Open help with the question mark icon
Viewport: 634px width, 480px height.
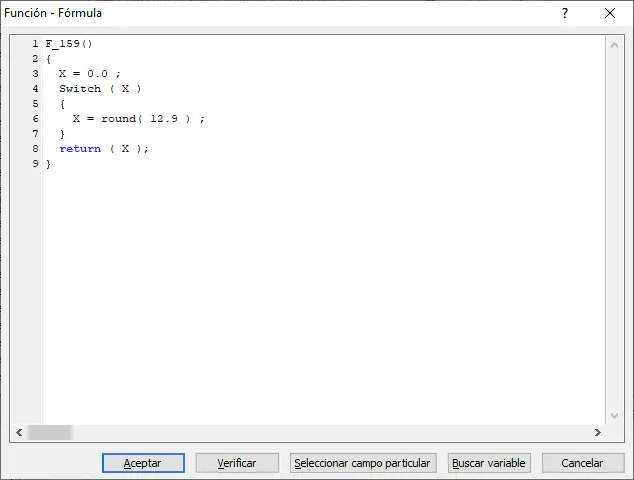(565, 13)
